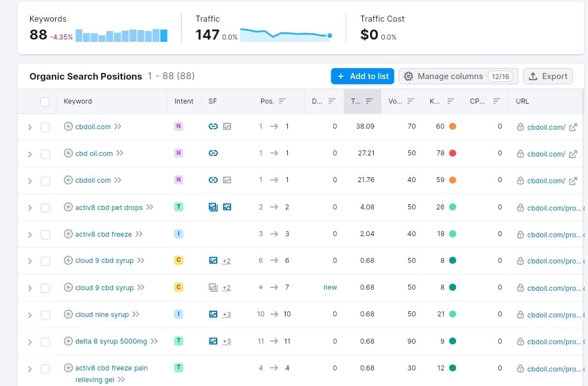Click sitelinks SERP feature icon in cbdoil.com row
Viewport: 588px width, 386px height.
point(213,126)
